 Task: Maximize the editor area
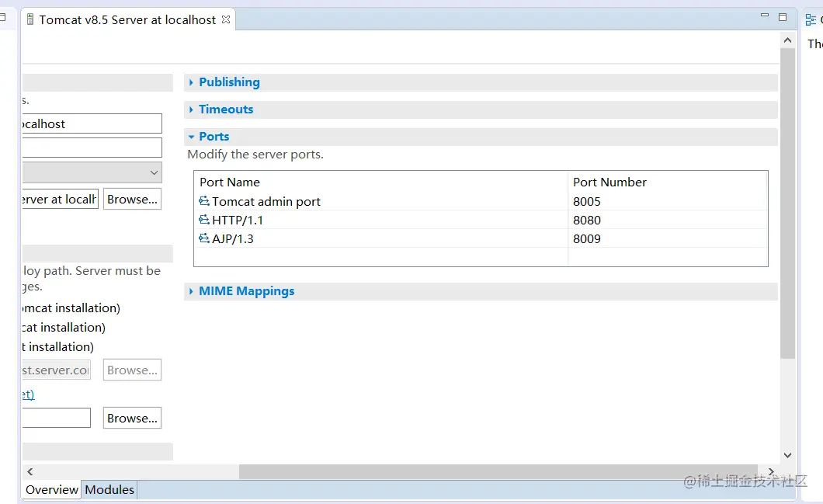click(783, 17)
